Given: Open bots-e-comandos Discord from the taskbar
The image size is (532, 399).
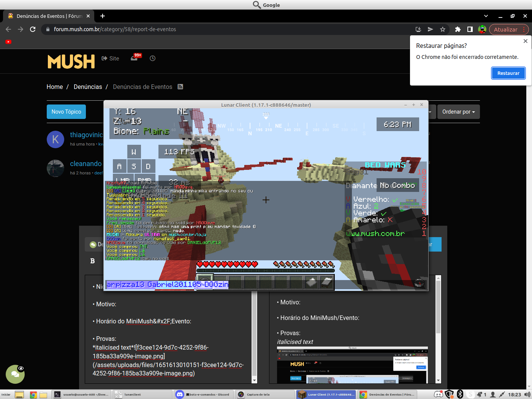Looking at the screenshot, I should (x=204, y=394).
